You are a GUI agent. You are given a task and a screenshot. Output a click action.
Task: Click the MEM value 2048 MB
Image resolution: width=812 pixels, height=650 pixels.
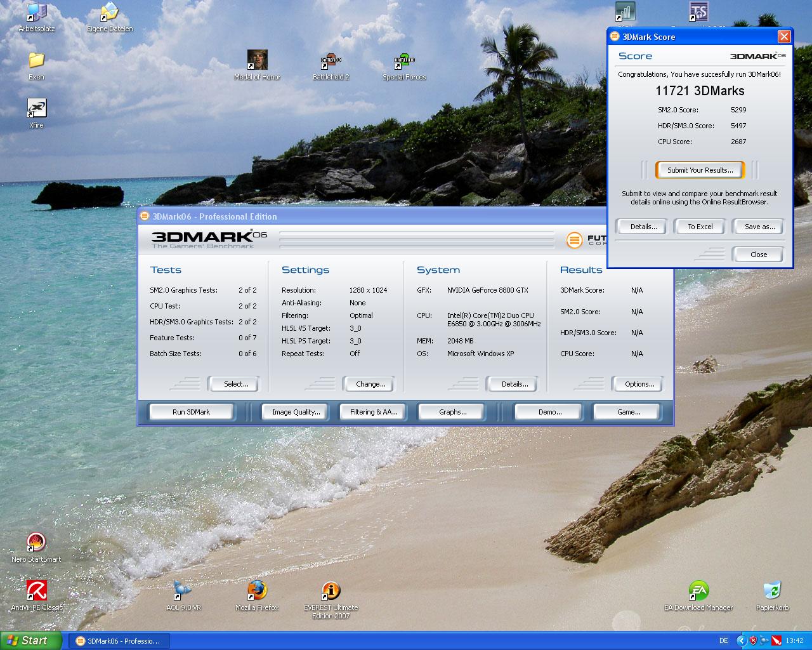tap(460, 341)
